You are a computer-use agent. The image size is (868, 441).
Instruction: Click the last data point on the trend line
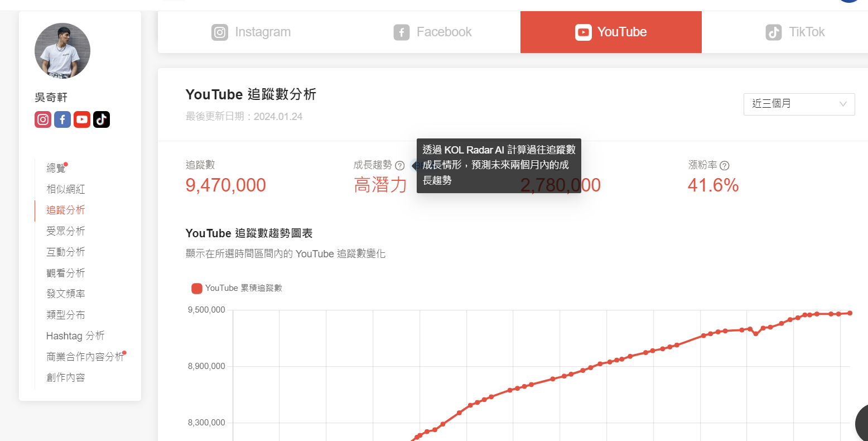(x=850, y=313)
